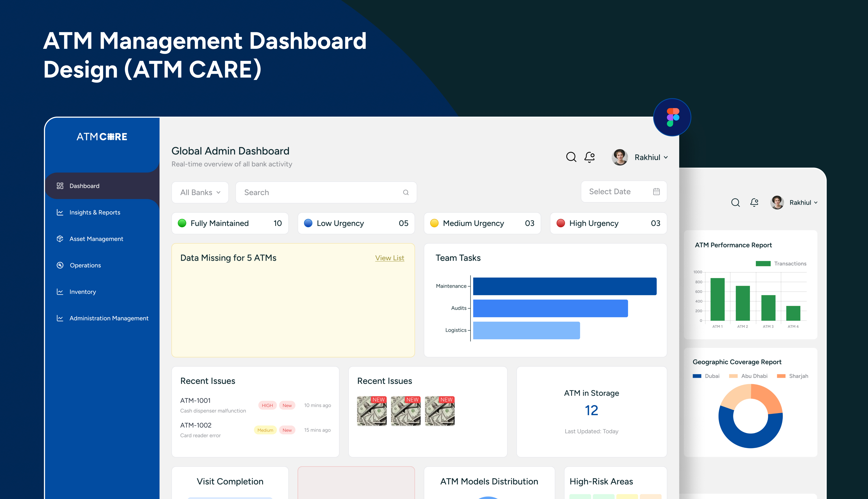Open first NEW money thumbnail in Recent Issues
The image size is (868, 499).
click(x=371, y=411)
